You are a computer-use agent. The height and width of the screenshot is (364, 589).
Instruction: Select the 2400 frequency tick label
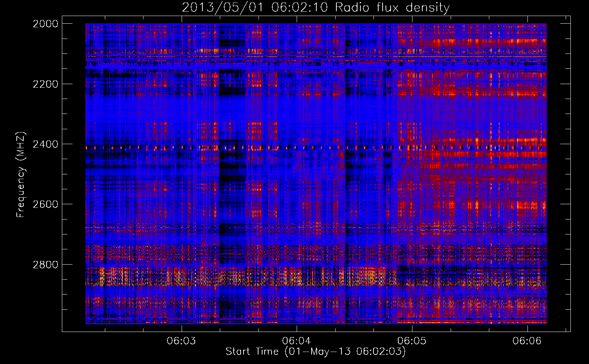(46, 144)
